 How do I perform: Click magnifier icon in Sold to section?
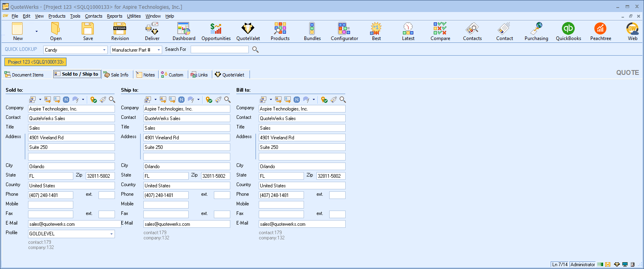click(x=112, y=100)
